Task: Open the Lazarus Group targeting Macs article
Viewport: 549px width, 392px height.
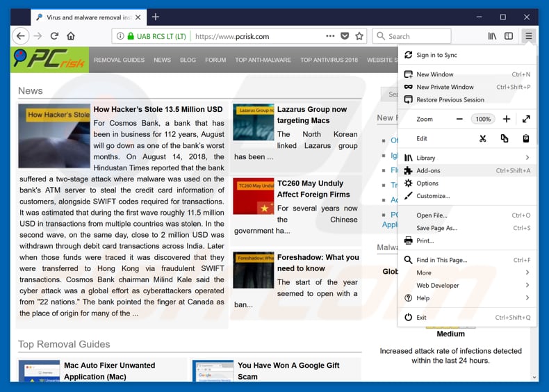Action: (311, 115)
